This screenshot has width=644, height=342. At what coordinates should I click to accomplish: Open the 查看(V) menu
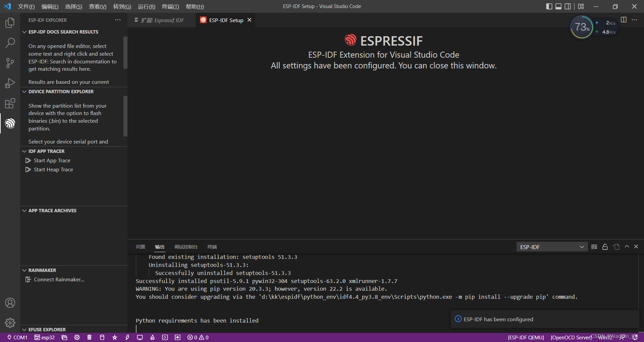[98, 6]
